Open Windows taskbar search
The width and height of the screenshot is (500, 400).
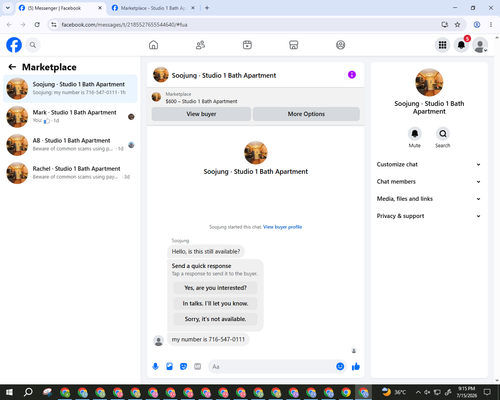[28, 392]
